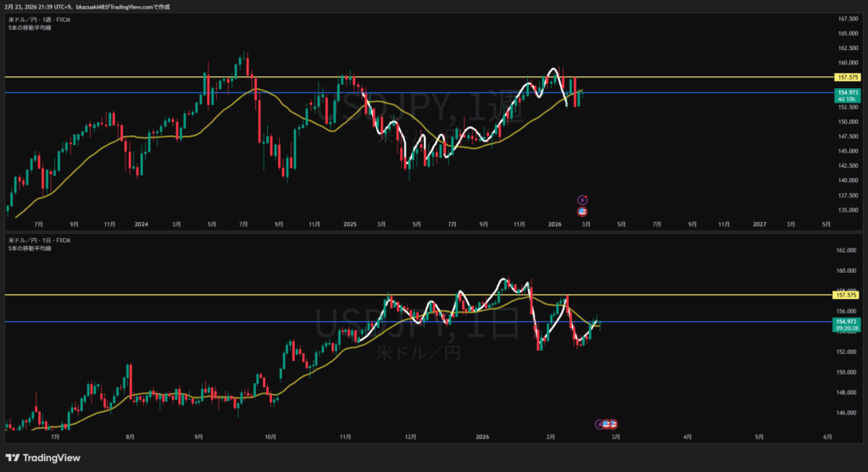
Task: Expand the daily chart 5本の移動平均線 indicator legend
Action: click(29, 249)
